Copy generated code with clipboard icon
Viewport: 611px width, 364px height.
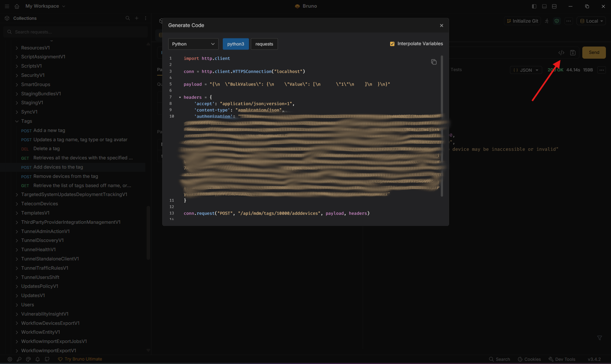click(434, 62)
